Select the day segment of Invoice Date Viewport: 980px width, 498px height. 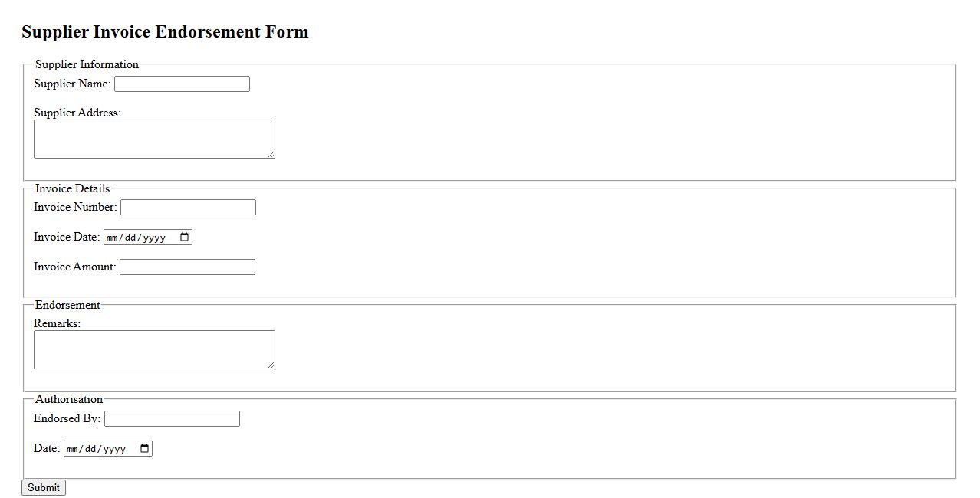point(130,238)
